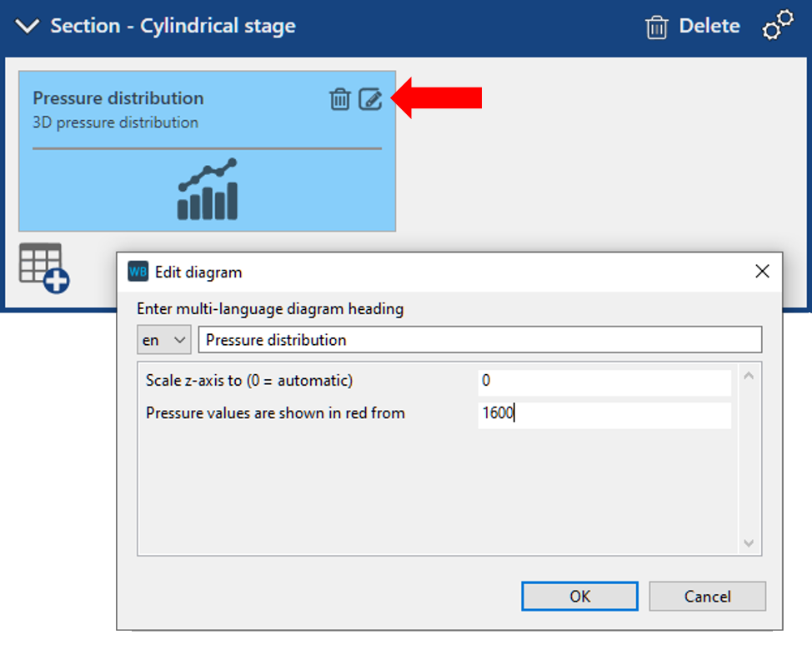The height and width of the screenshot is (649, 812).
Task: Click the bar chart icon in the tile
Action: (208, 190)
